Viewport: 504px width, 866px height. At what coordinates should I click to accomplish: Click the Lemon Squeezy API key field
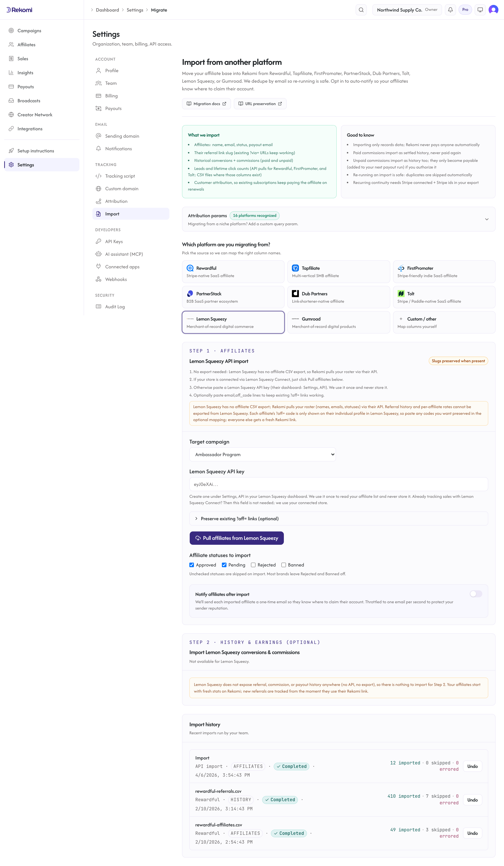pyautogui.click(x=338, y=484)
